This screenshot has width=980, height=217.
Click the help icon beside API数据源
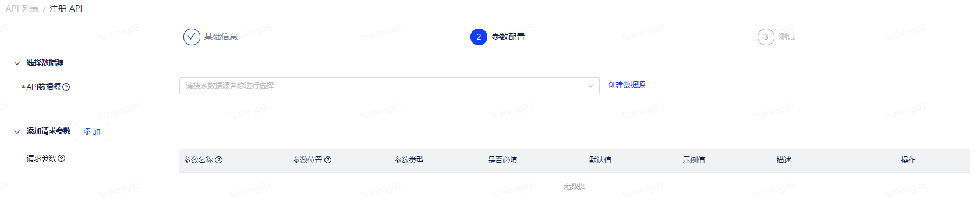[66, 87]
